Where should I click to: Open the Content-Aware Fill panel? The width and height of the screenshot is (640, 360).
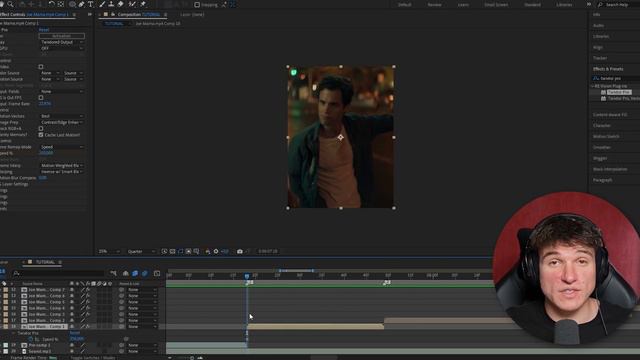(610, 115)
